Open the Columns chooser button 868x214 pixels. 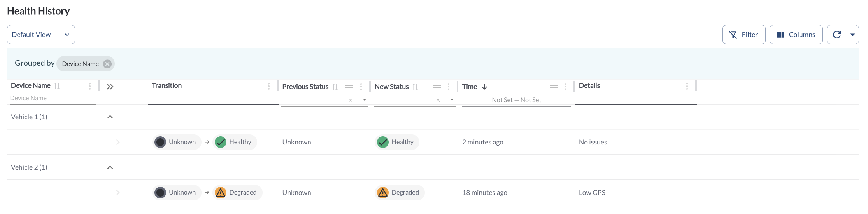click(x=796, y=35)
